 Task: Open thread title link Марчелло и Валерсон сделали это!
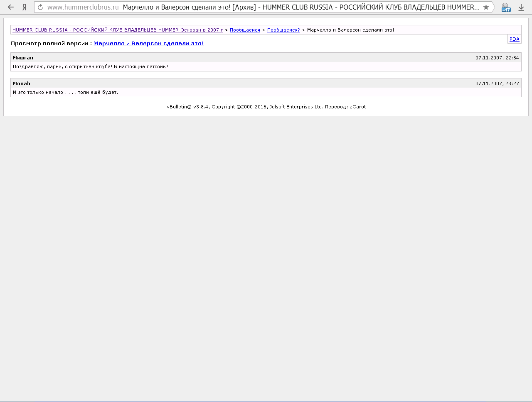point(149,43)
